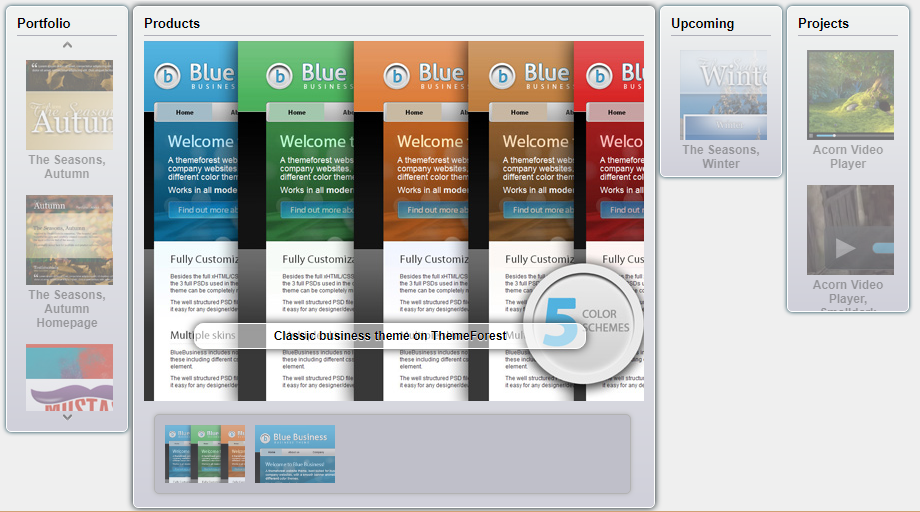Image resolution: width=920 pixels, height=512 pixels.
Task: Click the brown theme logo icon
Action: click(x=502, y=76)
